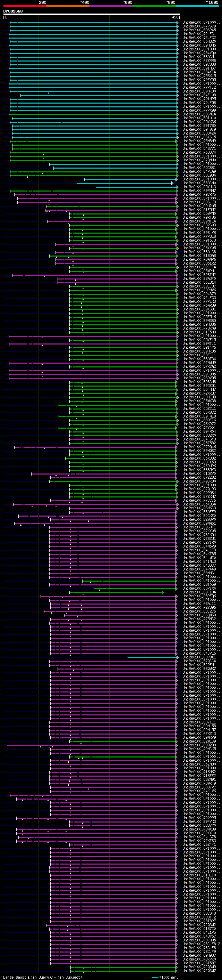The height and width of the screenshot is (980, 222).
Task: Click label UniRef100_B9N365
Action: pyautogui.click(x=199, y=321)
